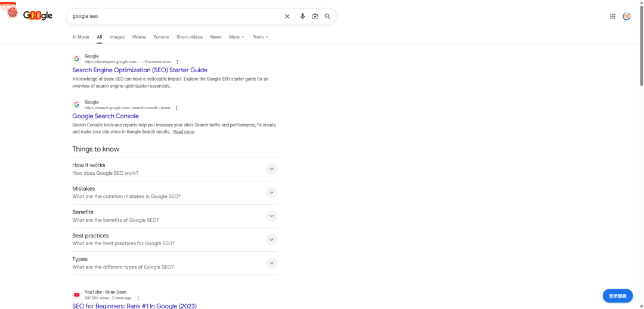
Task: Open Search Engine Optimization (SEO) Starter Guide link
Action: [140, 70]
